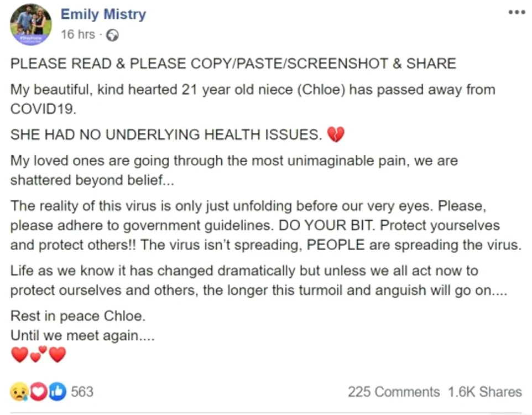
Task: Click the Emily Mistry name link
Action: coord(103,14)
